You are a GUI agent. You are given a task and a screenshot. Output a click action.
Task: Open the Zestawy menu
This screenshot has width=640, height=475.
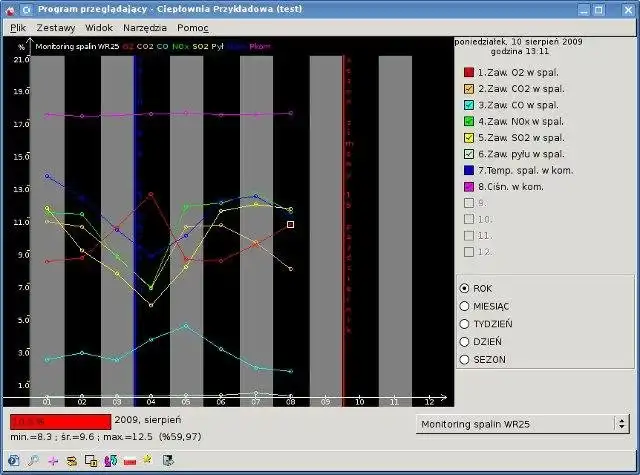click(56, 28)
